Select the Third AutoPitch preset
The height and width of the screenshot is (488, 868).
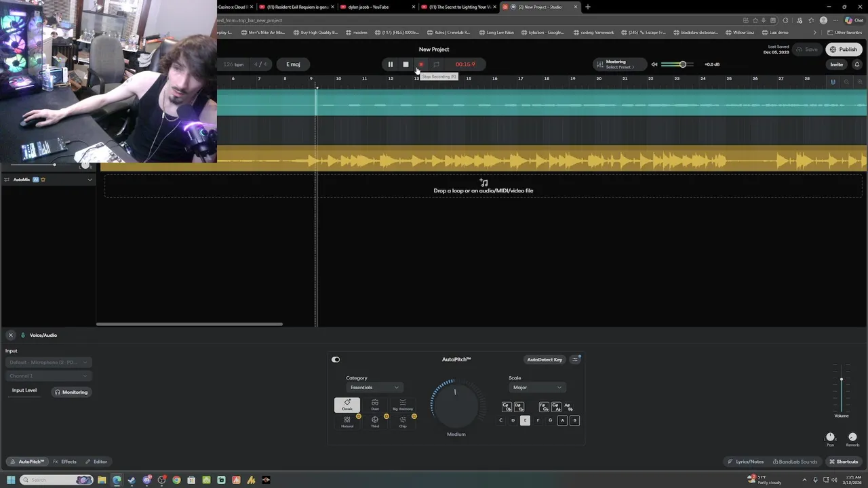375,421
